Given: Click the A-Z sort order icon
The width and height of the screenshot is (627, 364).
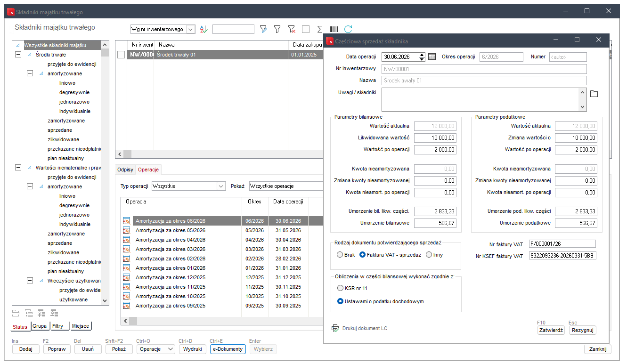Looking at the screenshot, I should coord(204,29).
